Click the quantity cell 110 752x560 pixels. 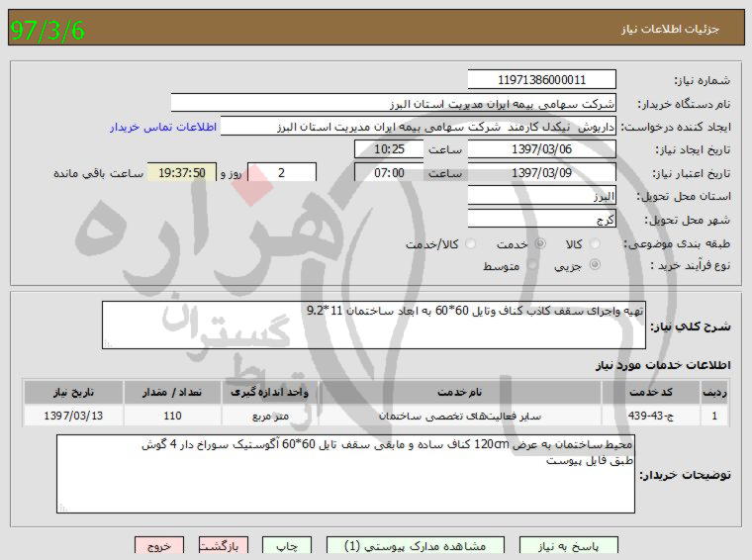(172, 416)
